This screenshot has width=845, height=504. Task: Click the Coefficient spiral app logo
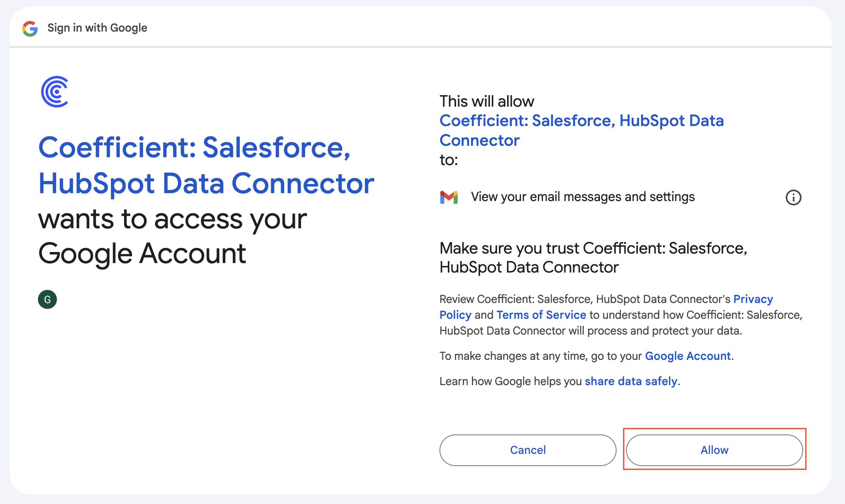pos(55,92)
